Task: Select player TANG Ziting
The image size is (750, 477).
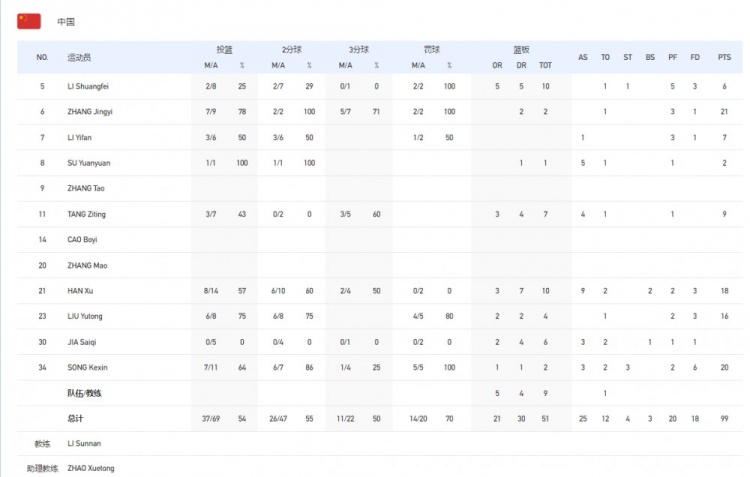Action: [x=86, y=214]
